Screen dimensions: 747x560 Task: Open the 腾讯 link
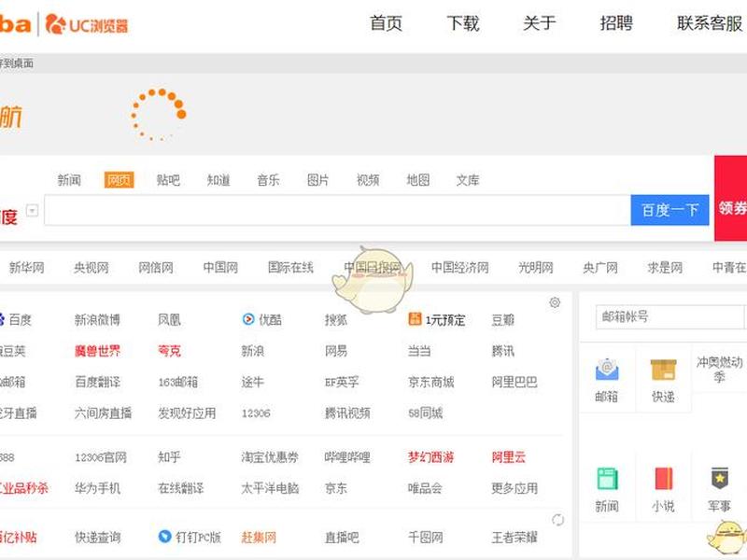pos(502,351)
